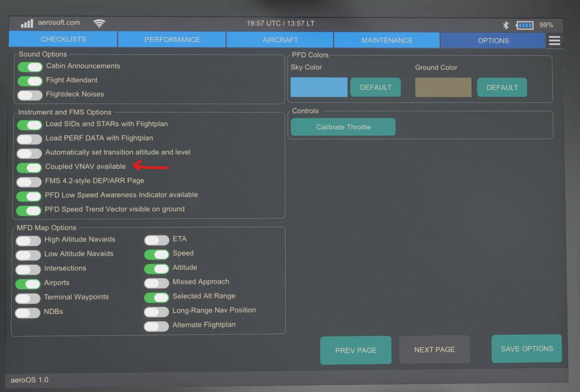The image size is (580, 392).
Task: Disable the Speed map toggle
Action: click(x=157, y=254)
